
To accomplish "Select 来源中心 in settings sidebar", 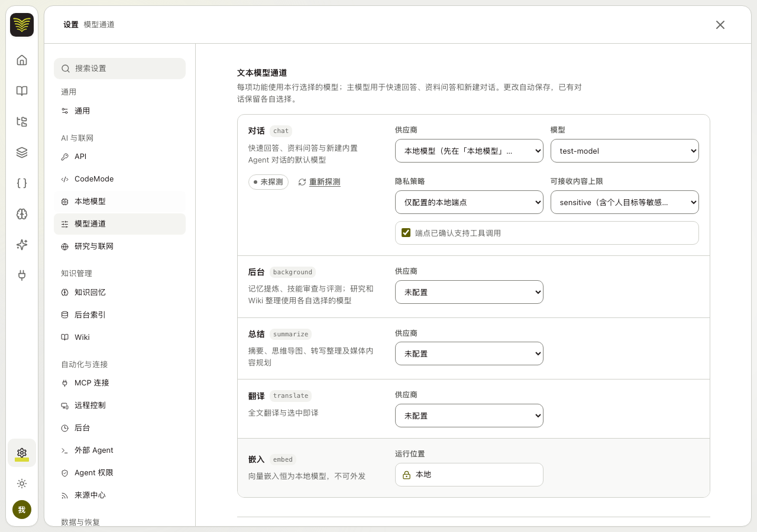I will (119, 495).
